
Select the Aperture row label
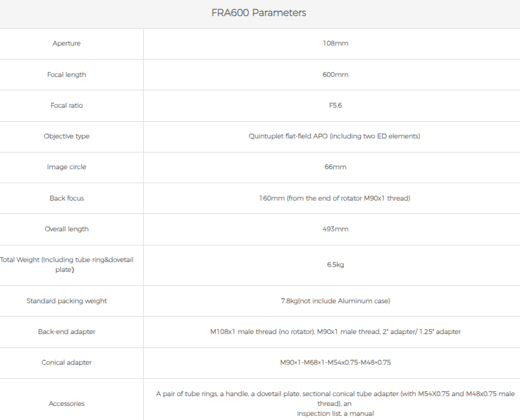[x=66, y=44]
